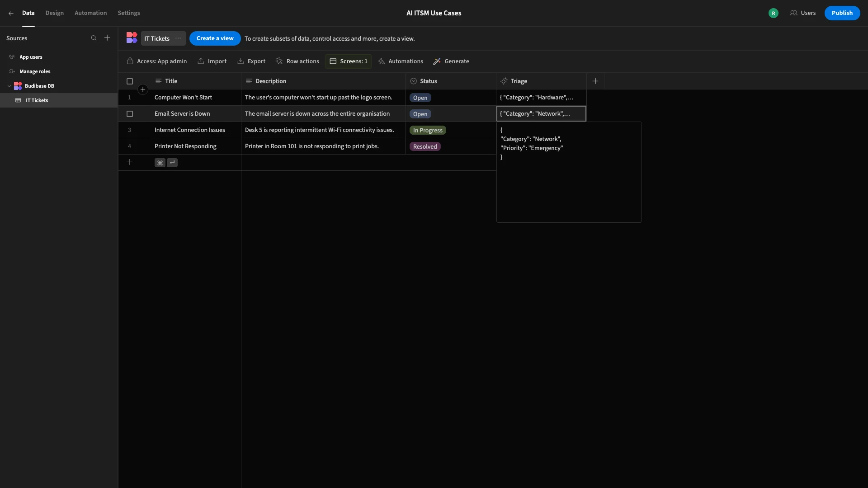Click the In Progress status badge
This screenshot has height=488, width=868.
pyautogui.click(x=428, y=130)
